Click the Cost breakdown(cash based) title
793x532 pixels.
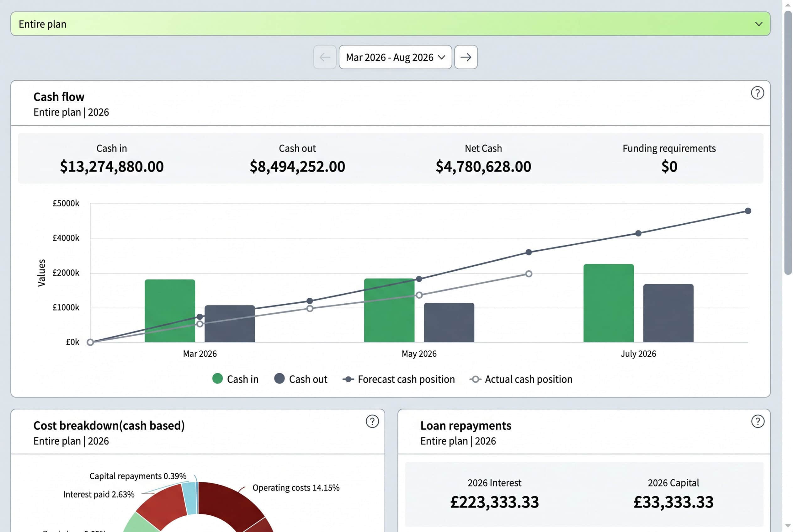(x=109, y=426)
